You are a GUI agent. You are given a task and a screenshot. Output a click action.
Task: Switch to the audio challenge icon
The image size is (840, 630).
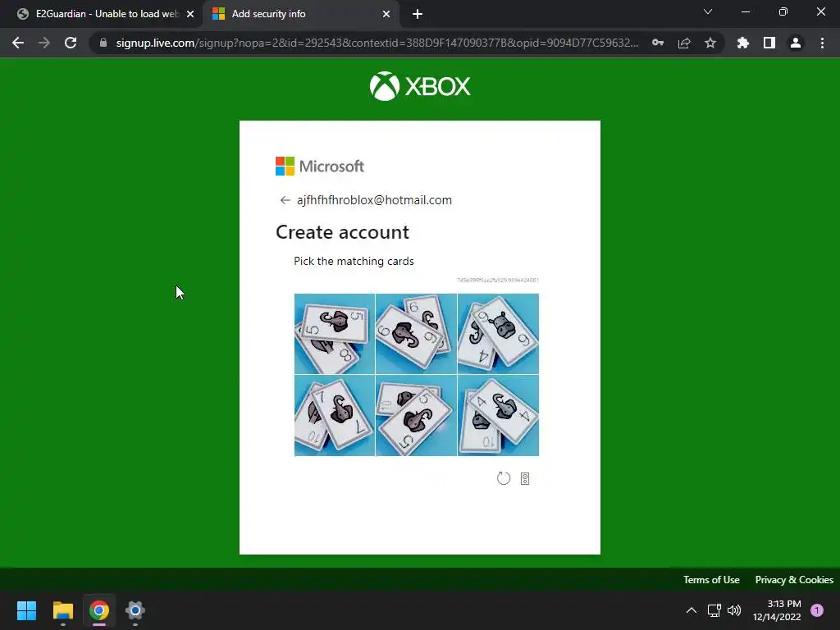(525, 478)
